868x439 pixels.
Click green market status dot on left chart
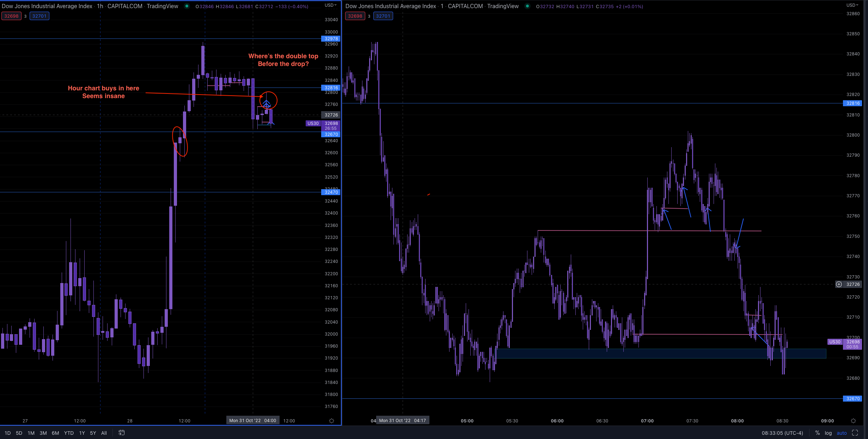(x=187, y=6)
